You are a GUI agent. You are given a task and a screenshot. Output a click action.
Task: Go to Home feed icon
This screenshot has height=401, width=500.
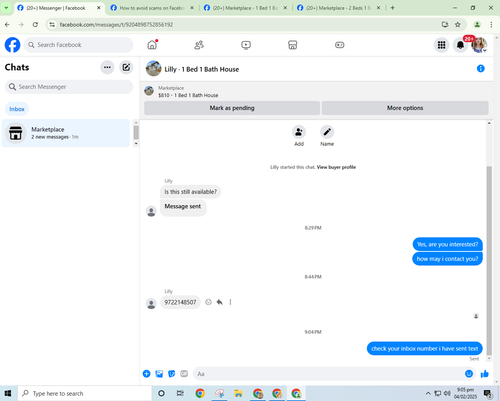[x=152, y=45]
